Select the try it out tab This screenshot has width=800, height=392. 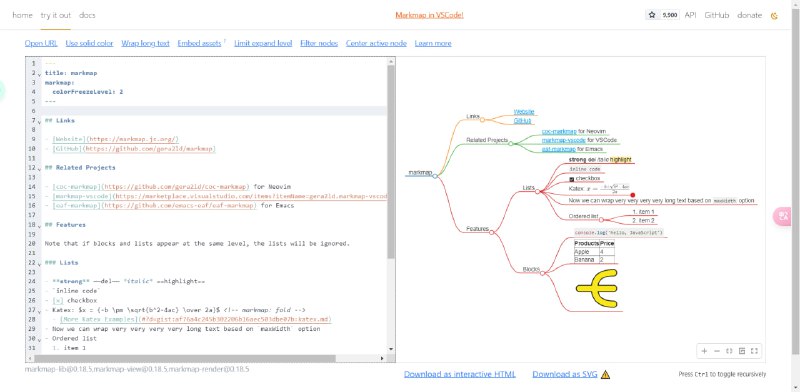pos(56,15)
